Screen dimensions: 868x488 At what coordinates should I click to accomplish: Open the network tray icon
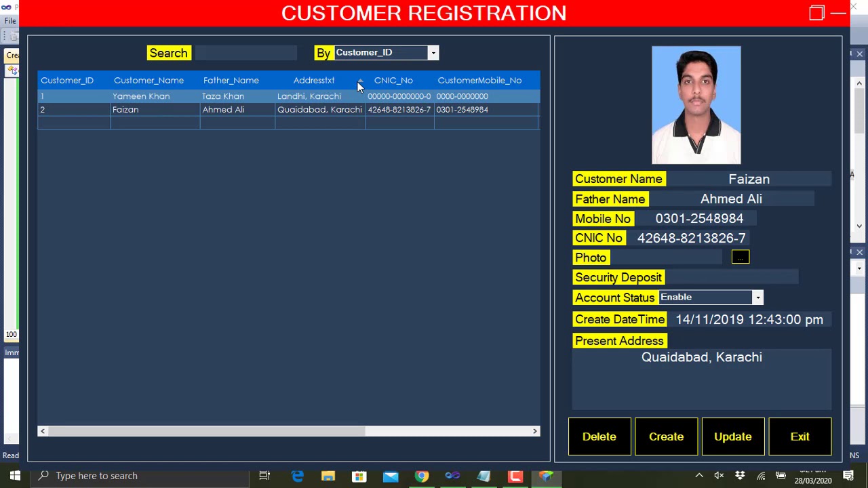click(x=761, y=476)
